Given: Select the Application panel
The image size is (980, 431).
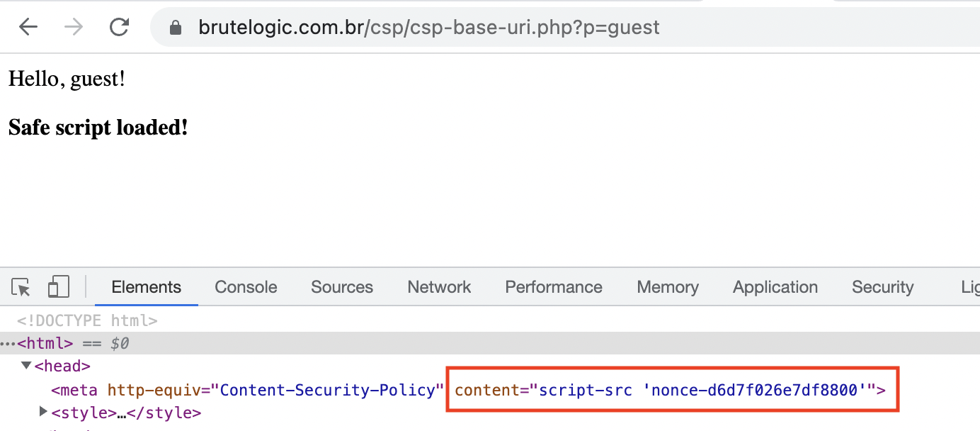Looking at the screenshot, I should (775, 286).
